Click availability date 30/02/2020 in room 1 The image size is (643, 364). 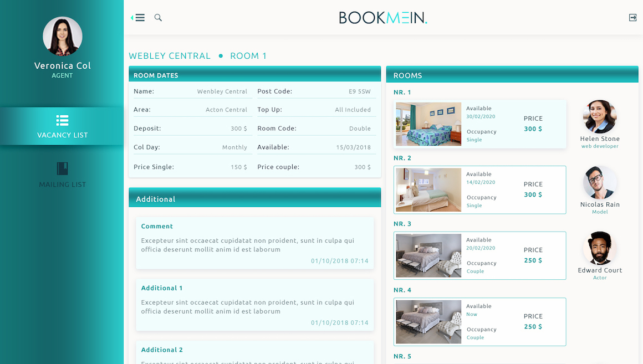click(x=481, y=116)
